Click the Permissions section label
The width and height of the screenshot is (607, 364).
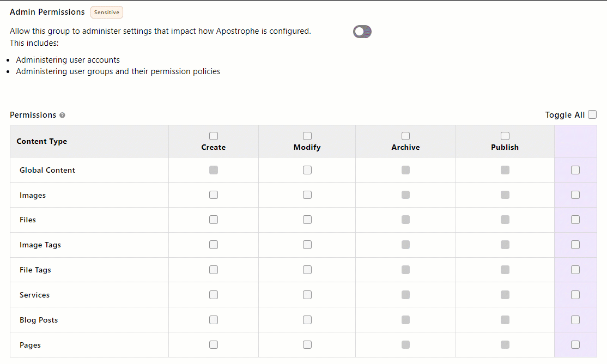[x=33, y=115]
